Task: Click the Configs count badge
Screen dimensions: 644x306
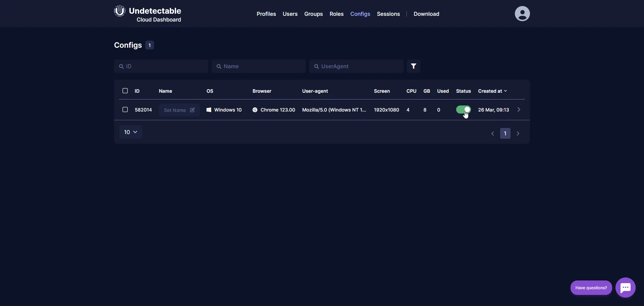Action: (150, 45)
